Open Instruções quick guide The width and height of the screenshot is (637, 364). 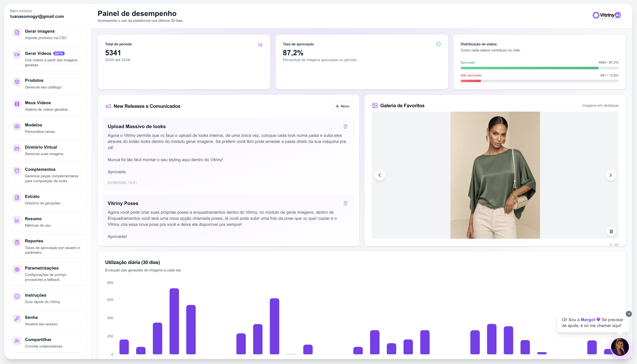[48, 298]
